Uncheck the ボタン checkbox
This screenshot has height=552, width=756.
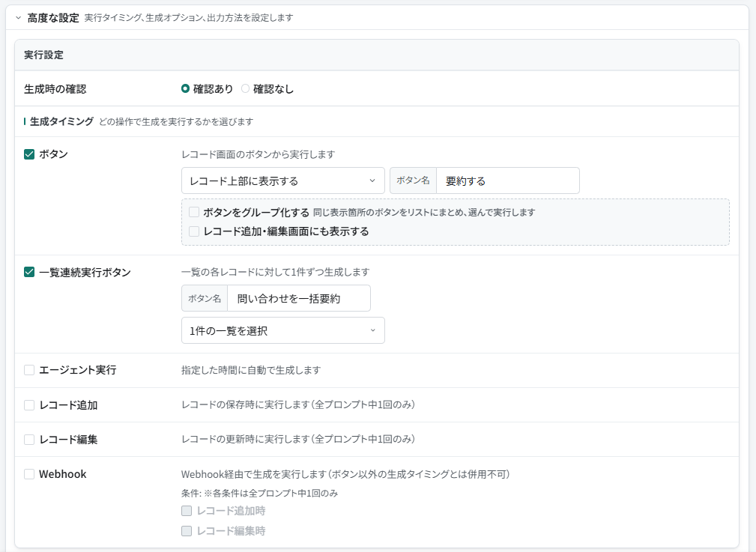click(29, 154)
